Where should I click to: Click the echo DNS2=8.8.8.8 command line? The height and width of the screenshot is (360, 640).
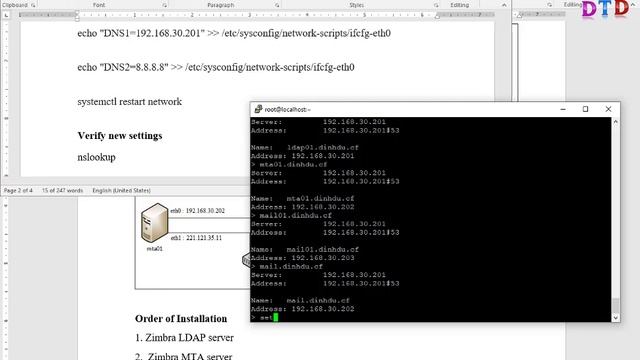(x=216, y=67)
